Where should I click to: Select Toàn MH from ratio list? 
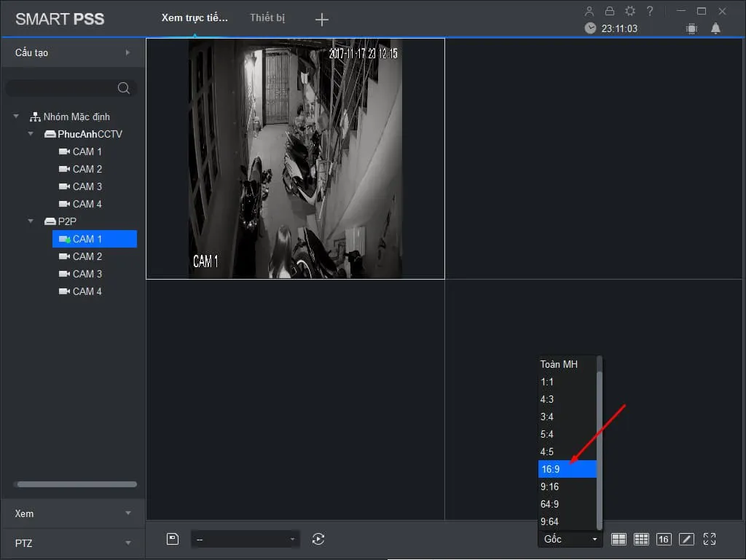click(567, 364)
